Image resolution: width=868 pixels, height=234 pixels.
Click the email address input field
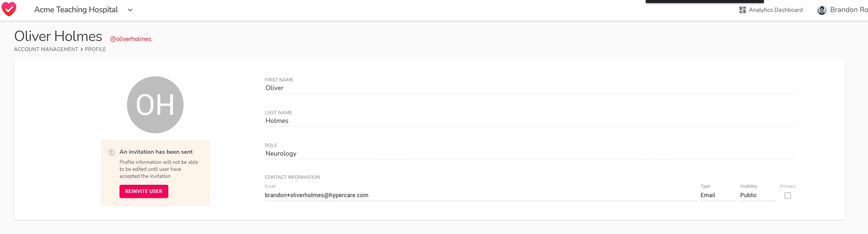coord(480,195)
